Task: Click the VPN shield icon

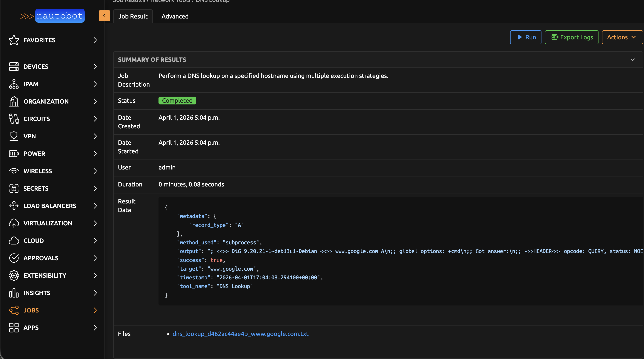Action: pyautogui.click(x=14, y=136)
